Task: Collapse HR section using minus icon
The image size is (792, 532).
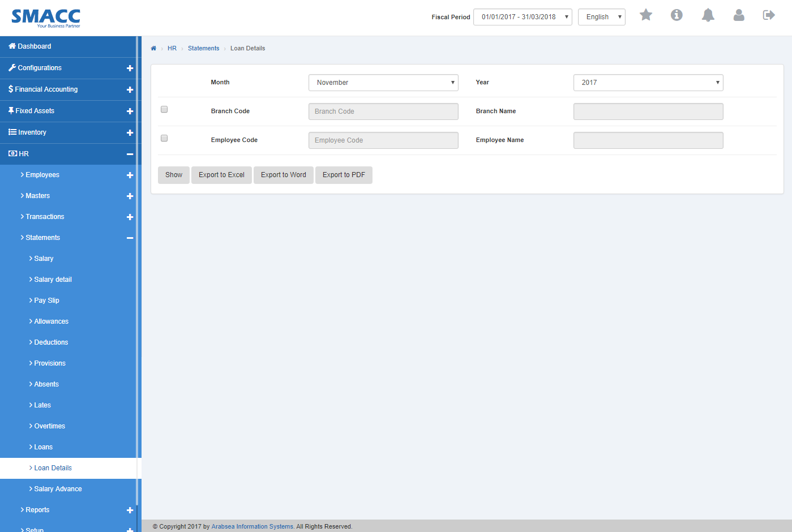Action: pyautogui.click(x=130, y=155)
